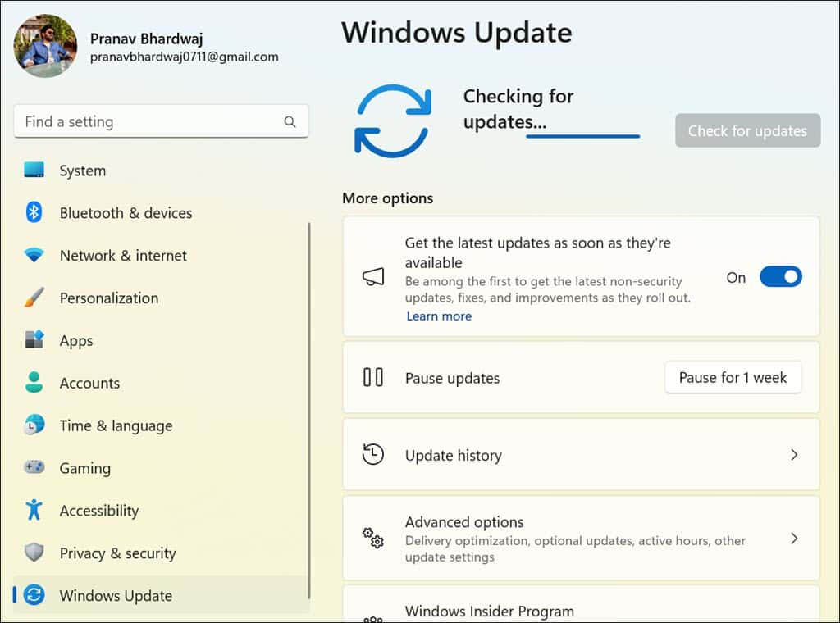This screenshot has width=840, height=623.
Task: Click 'Be among the first' description text
Action: click(547, 289)
